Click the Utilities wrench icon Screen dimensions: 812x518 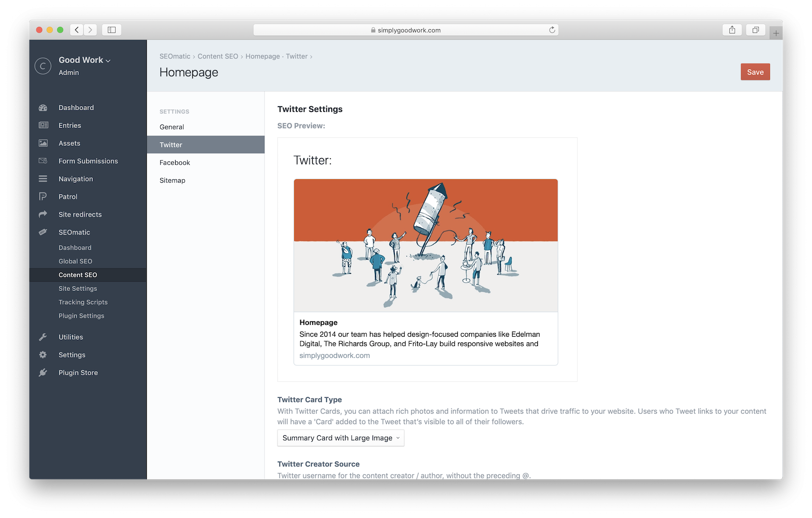[x=43, y=337]
